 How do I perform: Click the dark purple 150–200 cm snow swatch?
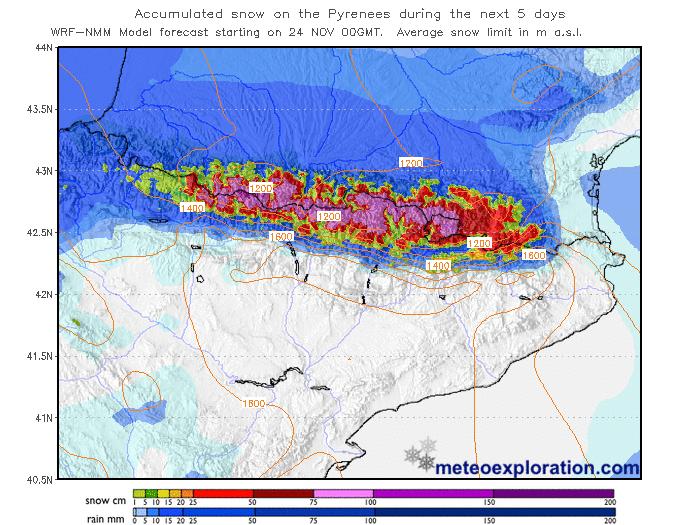tap(554, 493)
